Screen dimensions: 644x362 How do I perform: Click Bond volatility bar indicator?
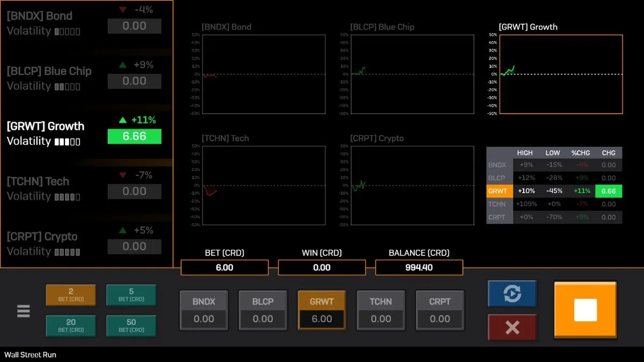click(67, 32)
